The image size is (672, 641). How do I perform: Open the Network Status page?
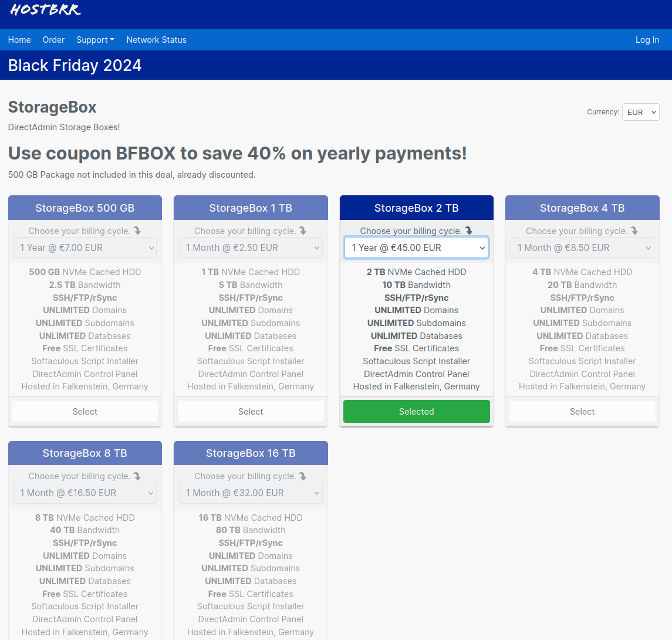pos(156,40)
